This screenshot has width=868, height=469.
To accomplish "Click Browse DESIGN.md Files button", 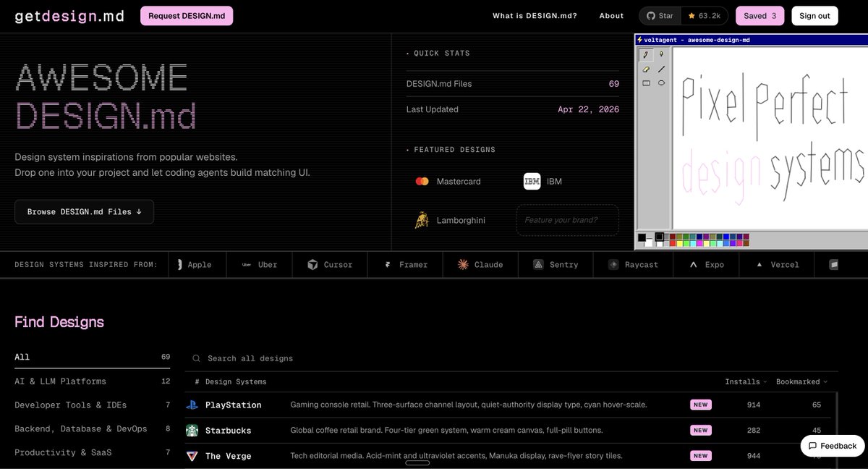I will click(x=84, y=212).
